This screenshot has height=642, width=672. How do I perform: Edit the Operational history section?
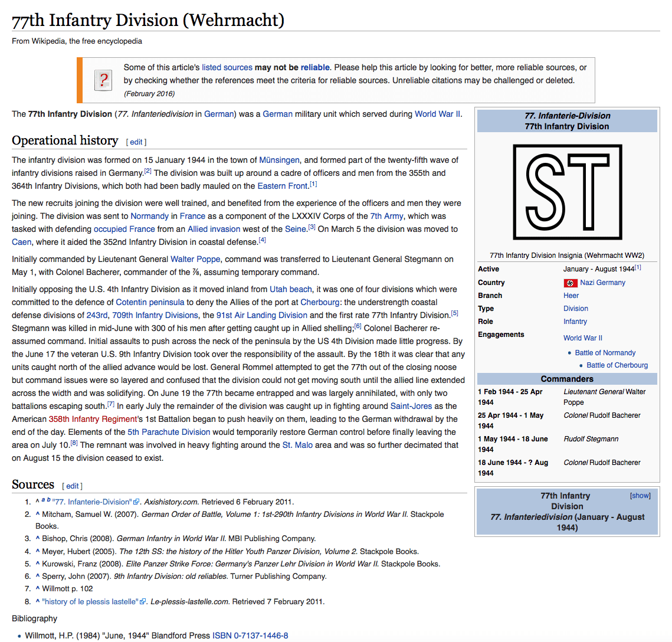pyautogui.click(x=136, y=142)
